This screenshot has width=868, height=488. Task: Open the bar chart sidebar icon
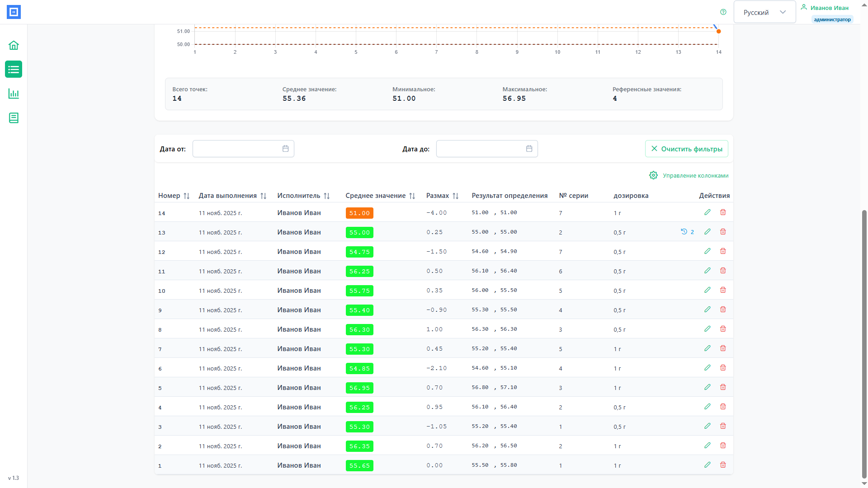click(14, 94)
